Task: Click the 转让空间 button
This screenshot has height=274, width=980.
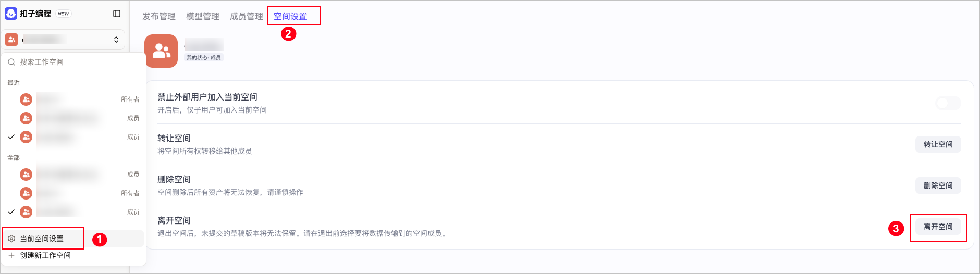Action: (938, 144)
